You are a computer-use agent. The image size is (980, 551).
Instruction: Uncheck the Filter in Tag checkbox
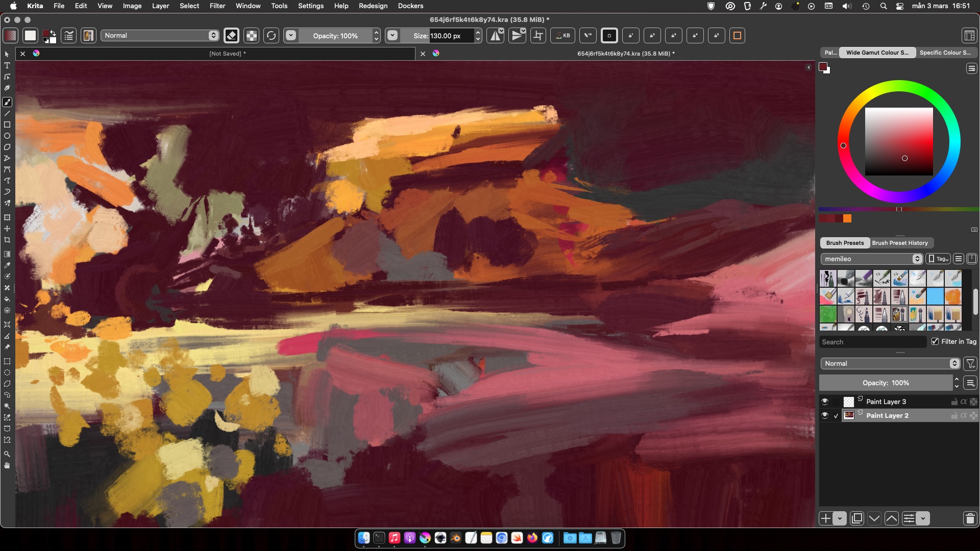pos(935,342)
